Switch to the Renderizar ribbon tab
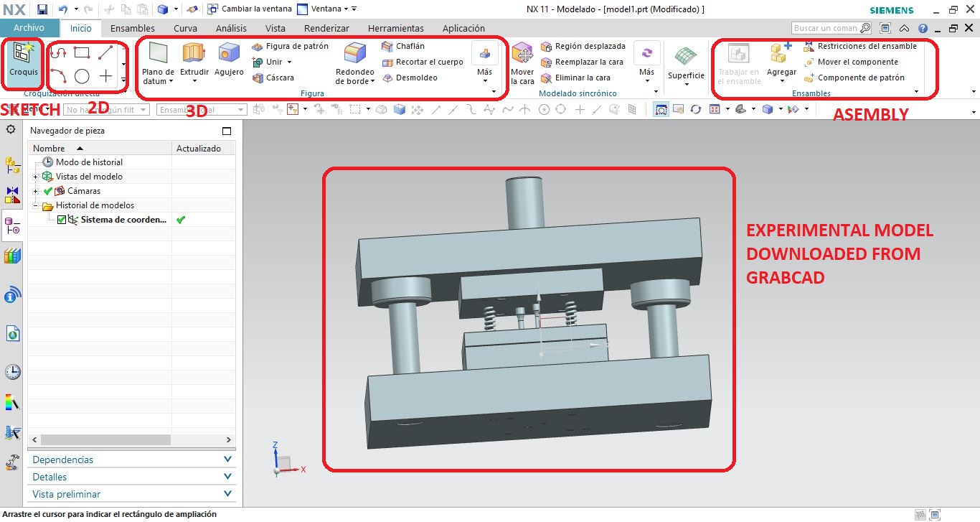Image resolution: width=980 pixels, height=522 pixels. (326, 28)
